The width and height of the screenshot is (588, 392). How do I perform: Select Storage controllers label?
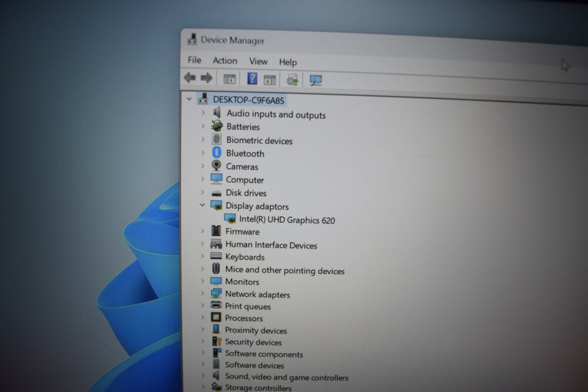pos(258,387)
